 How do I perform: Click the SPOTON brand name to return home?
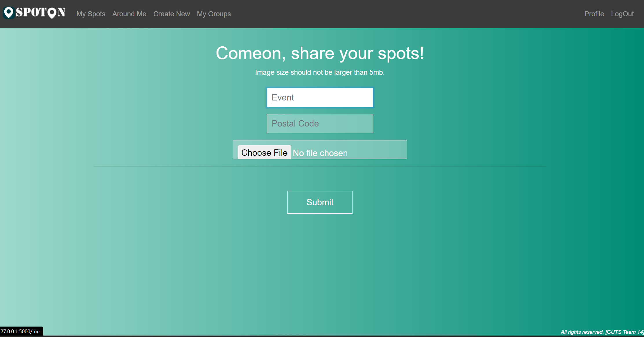point(41,13)
